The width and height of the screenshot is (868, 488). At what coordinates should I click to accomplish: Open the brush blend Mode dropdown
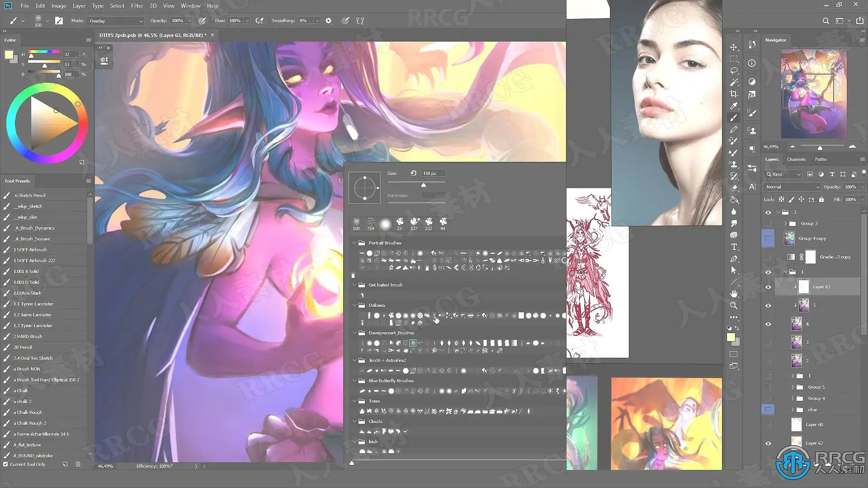pos(116,21)
